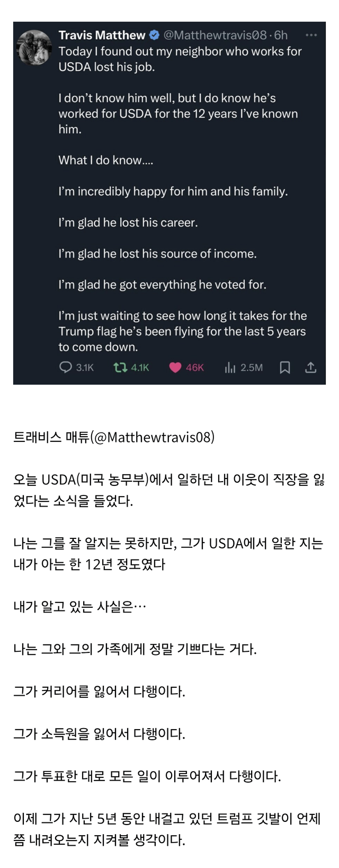This screenshot has width=339, height=868.
Task: Click the line "I'm glad he lost his career."
Action: pyautogui.click(x=128, y=223)
